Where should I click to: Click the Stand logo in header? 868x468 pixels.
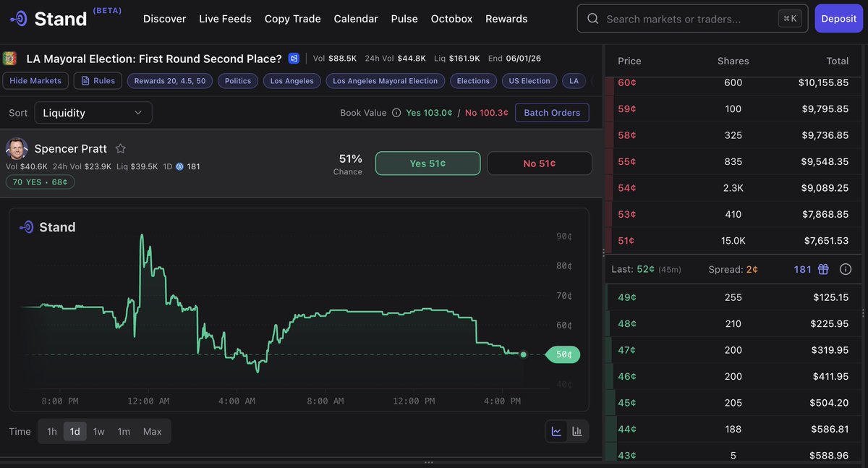[48, 18]
